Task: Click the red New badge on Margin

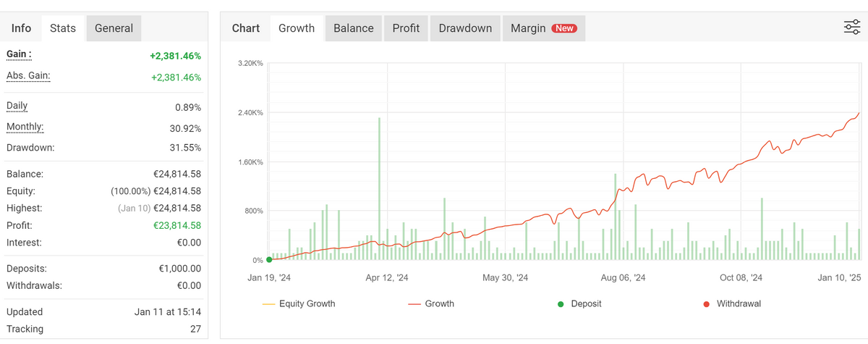Action: click(x=563, y=28)
